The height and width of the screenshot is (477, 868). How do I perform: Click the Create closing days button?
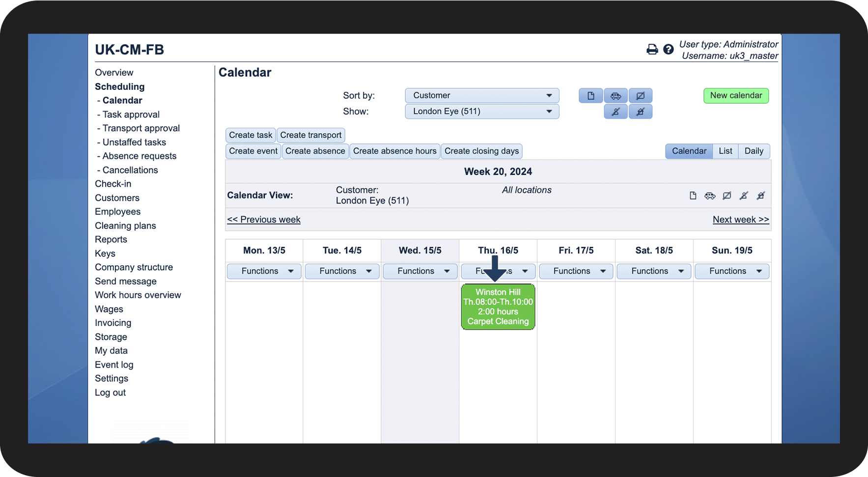482,151
